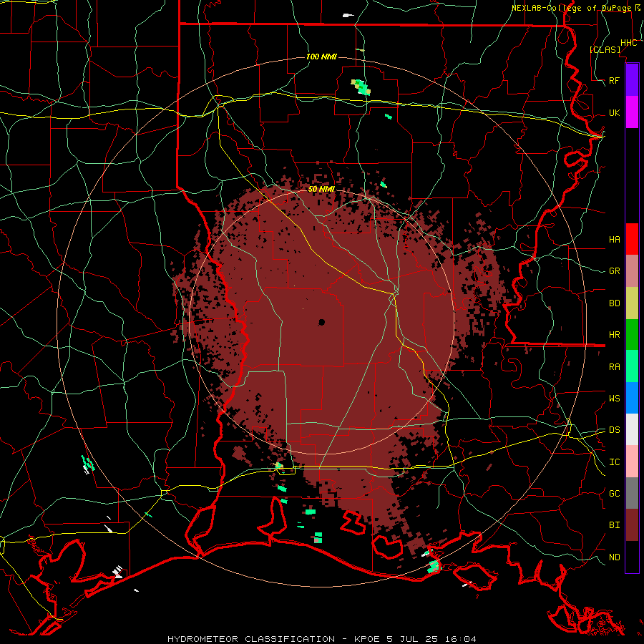
Task: Click the BI brown legend swatch
Action: click(x=632, y=525)
